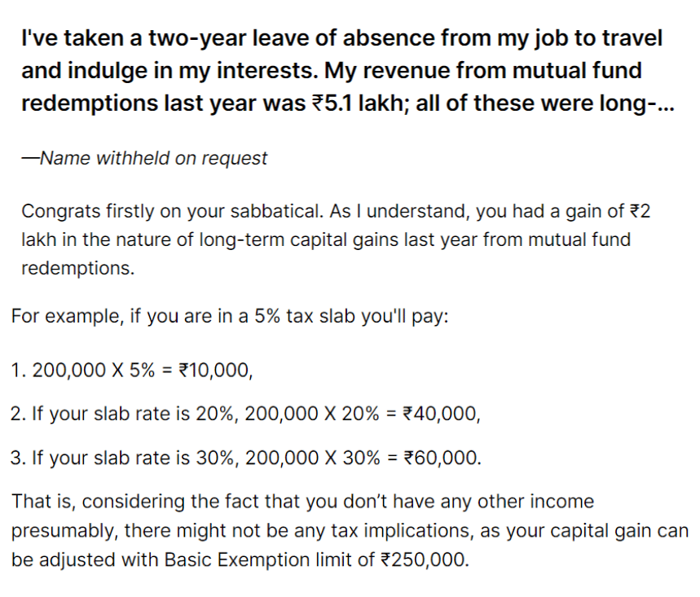
Task: Click the words 'Basic Exemption' in the last paragraph
Action: click(x=236, y=560)
